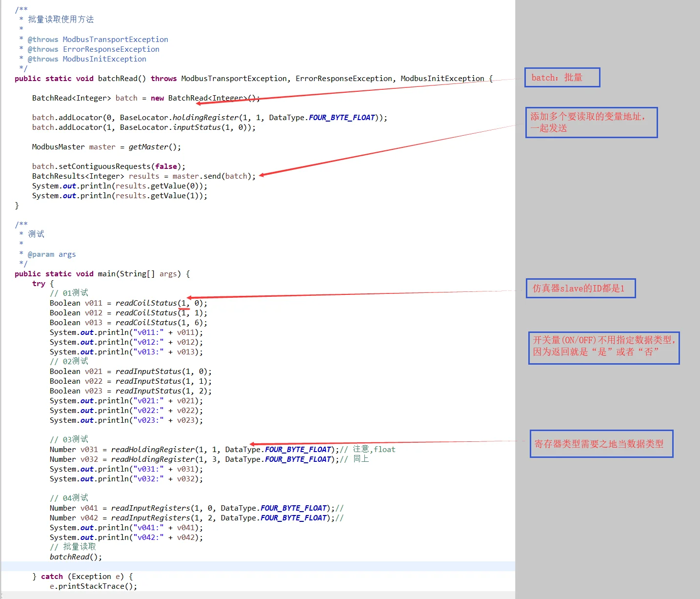Click the ModbusInitException javadoc throws reference

104,59
